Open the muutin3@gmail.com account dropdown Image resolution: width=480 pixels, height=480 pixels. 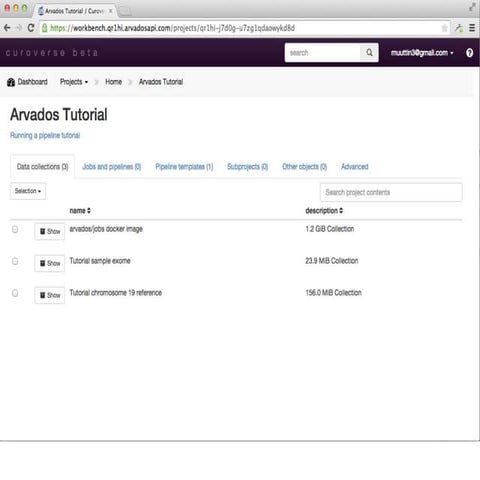422,53
